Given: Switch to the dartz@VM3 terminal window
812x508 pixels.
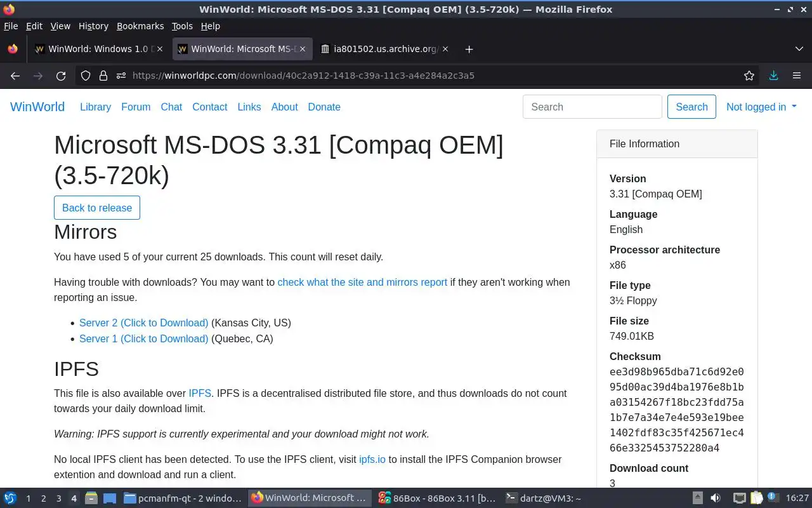Looking at the screenshot, I should pyautogui.click(x=564, y=498).
